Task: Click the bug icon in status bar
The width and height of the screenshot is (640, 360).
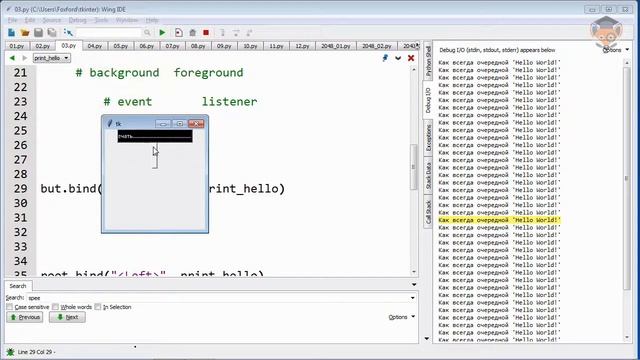Action: (10, 352)
